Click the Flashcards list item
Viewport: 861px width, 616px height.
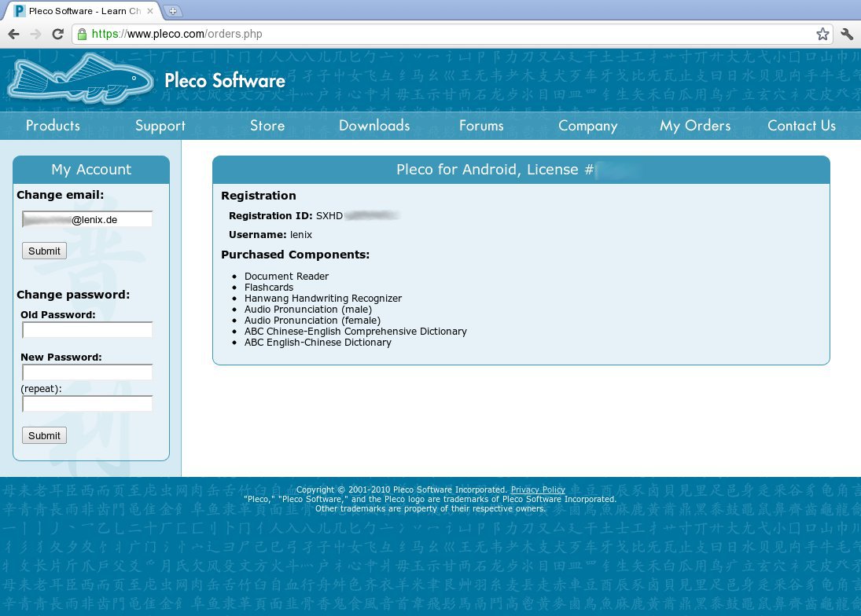coord(269,288)
